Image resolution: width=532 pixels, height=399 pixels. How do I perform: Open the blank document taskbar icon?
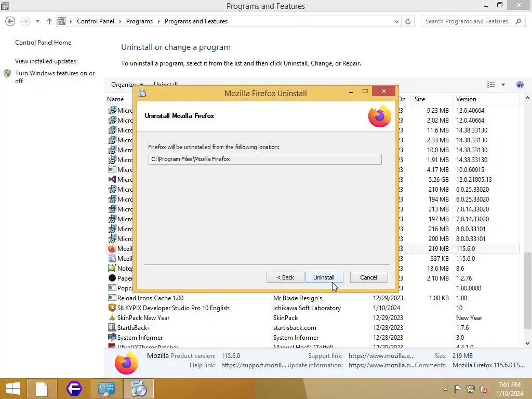[42, 389]
